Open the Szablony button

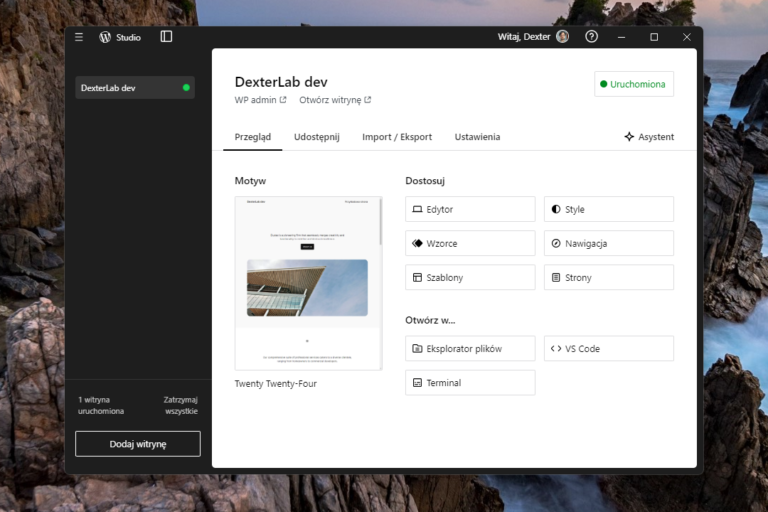click(x=470, y=277)
